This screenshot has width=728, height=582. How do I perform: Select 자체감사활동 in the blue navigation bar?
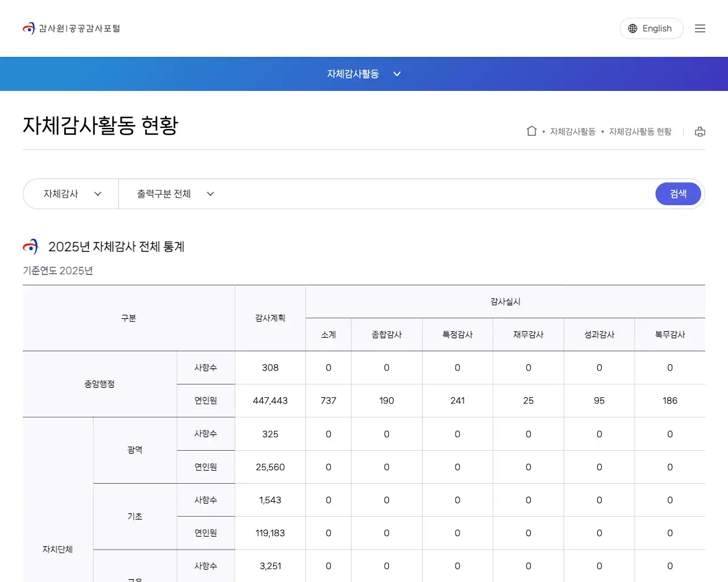[x=353, y=74]
